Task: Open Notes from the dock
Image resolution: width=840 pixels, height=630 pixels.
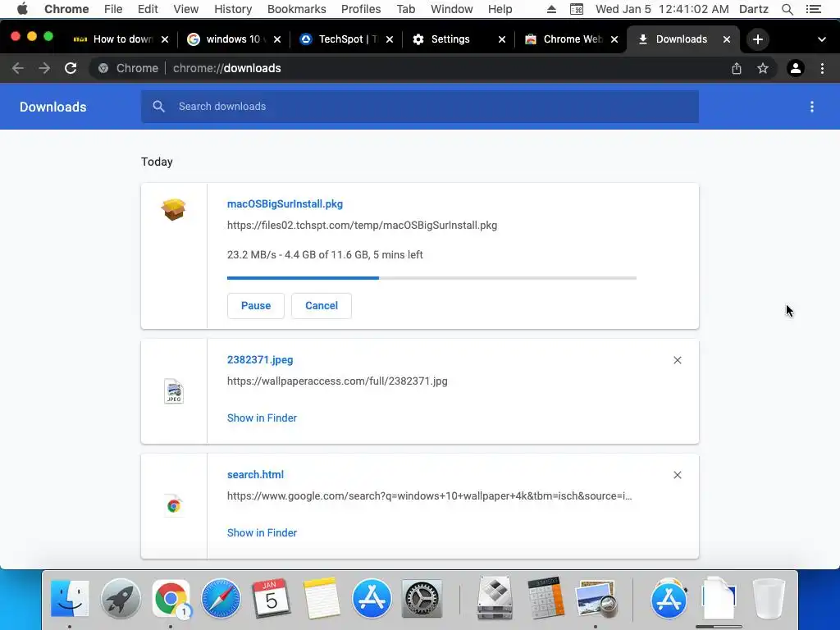Action: tap(322, 598)
